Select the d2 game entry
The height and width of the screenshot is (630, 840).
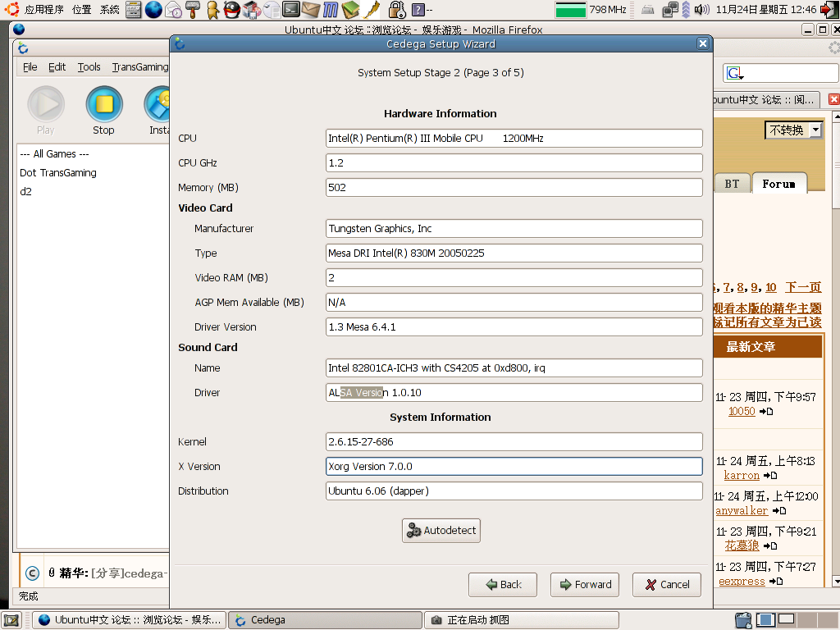[x=25, y=192]
